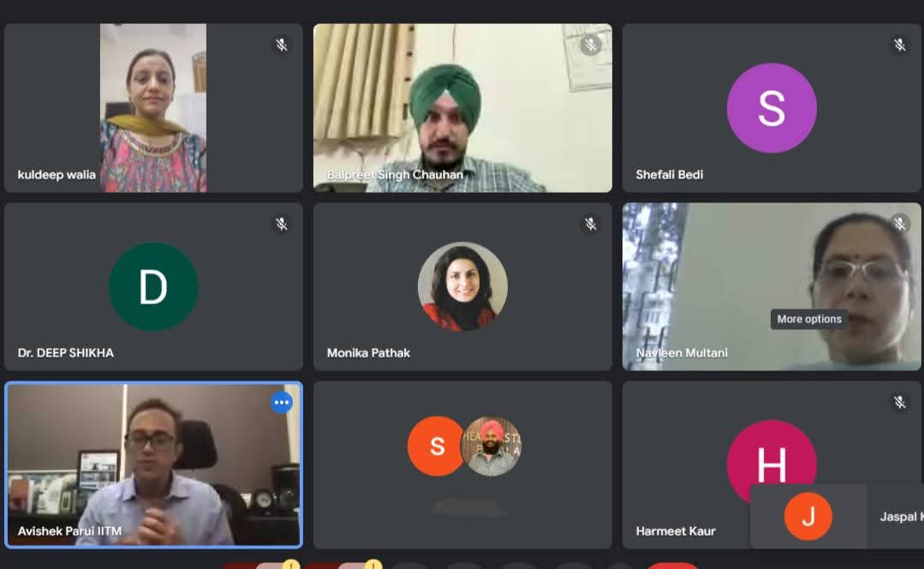Viewport: 924px width, 569px height.
Task: Select the green D avatar of Dr. DEEP SHIKHA
Action: [x=153, y=286]
